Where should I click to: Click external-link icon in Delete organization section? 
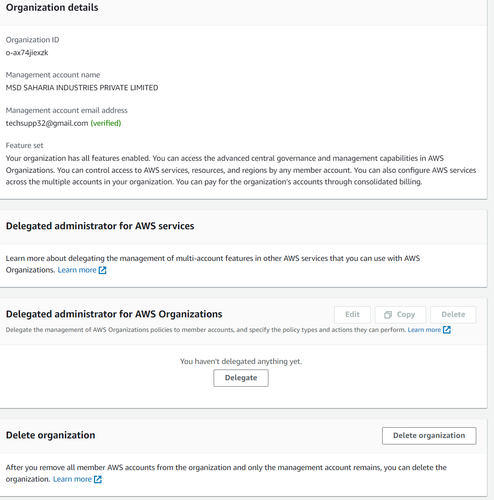pyautogui.click(x=98, y=479)
